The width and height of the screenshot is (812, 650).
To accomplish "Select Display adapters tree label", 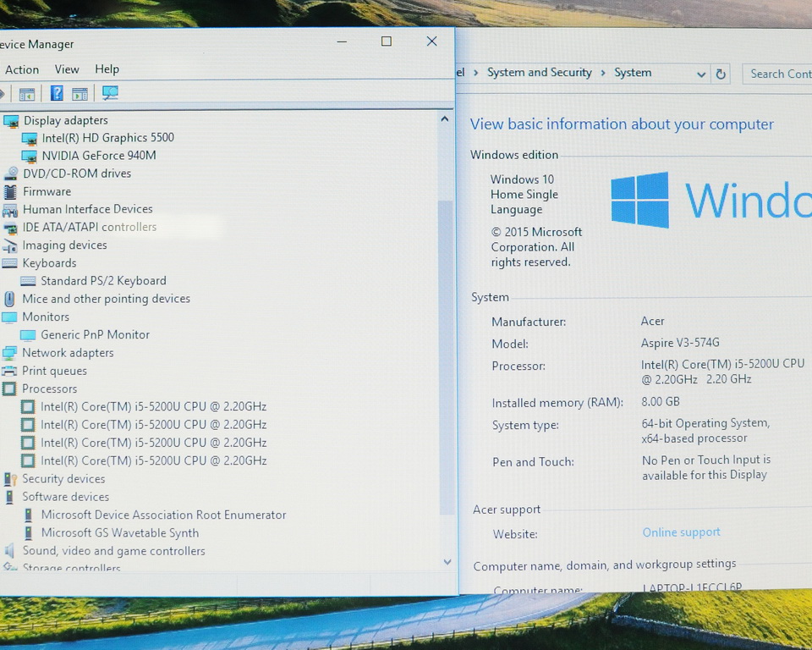I will coord(66,120).
